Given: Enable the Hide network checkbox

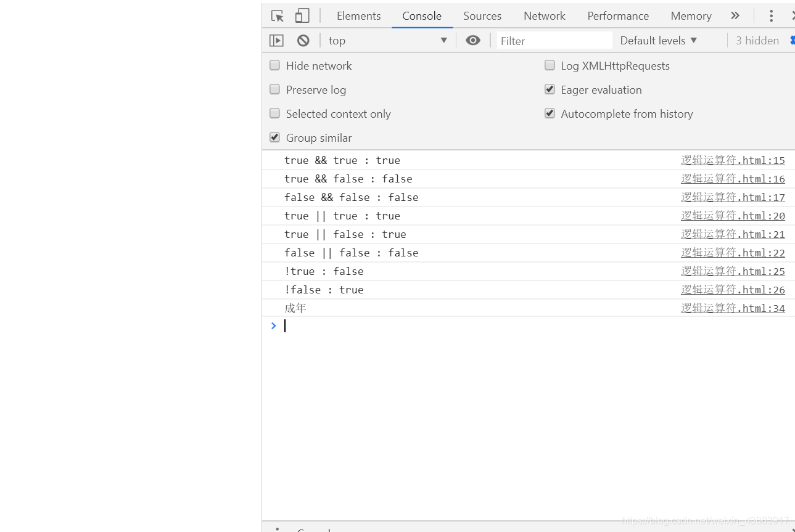Looking at the screenshot, I should (x=275, y=65).
